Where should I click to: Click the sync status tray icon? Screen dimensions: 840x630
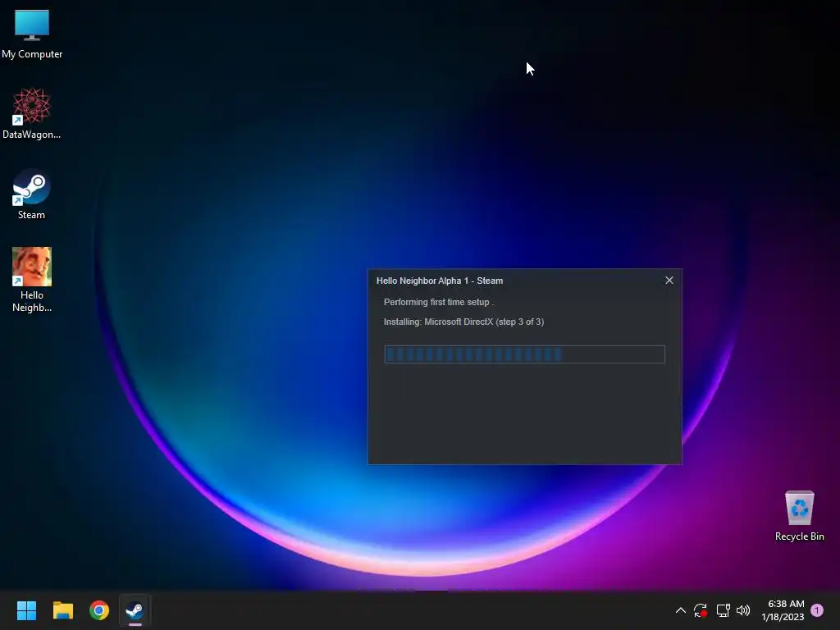pos(701,610)
